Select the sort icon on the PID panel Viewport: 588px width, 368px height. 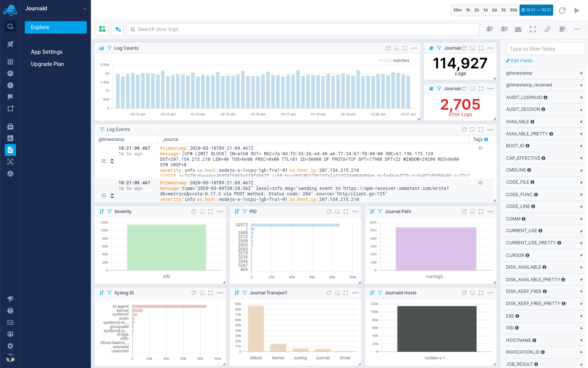pos(237,211)
